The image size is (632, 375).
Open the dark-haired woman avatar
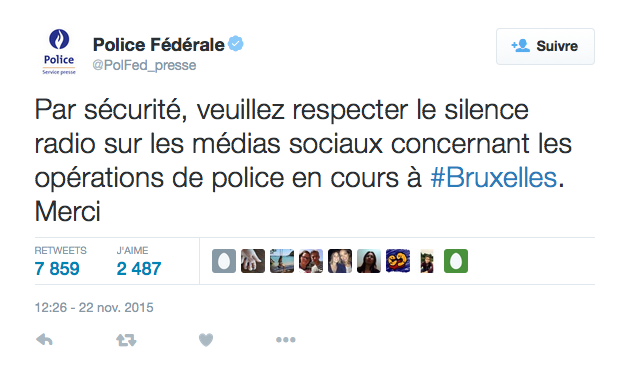369,261
